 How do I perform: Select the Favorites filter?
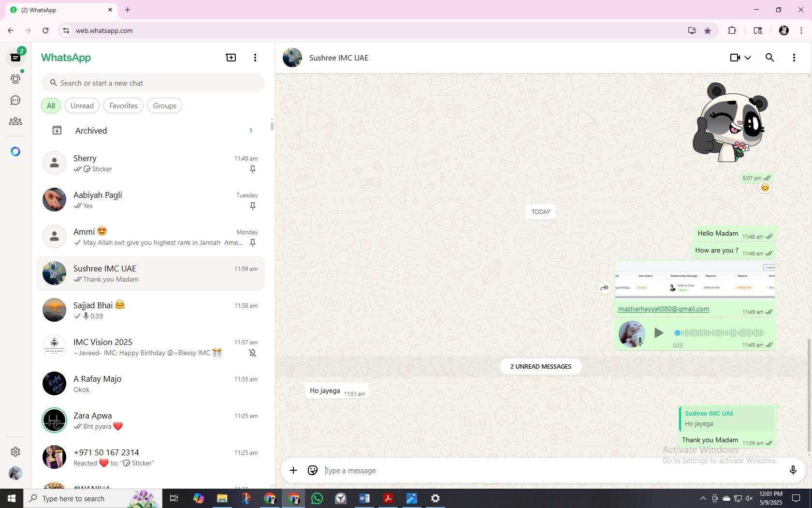click(123, 106)
